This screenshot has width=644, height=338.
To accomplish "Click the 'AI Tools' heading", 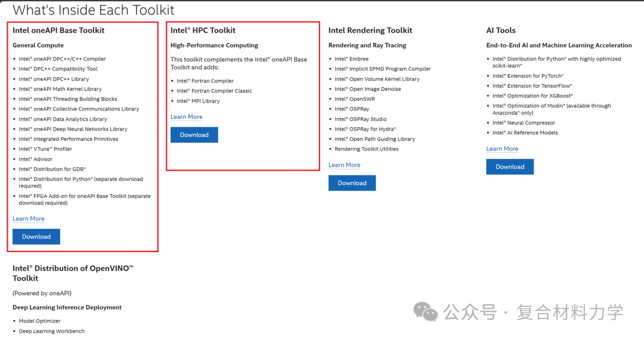I will click(501, 30).
